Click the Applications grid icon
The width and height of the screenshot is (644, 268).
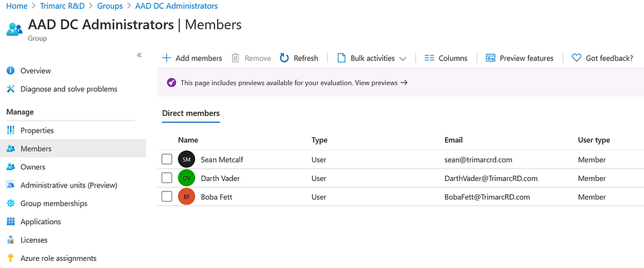(x=11, y=222)
